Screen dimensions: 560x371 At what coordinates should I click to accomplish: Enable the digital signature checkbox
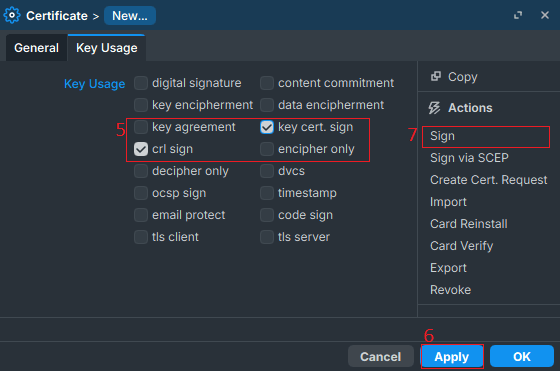(x=141, y=83)
